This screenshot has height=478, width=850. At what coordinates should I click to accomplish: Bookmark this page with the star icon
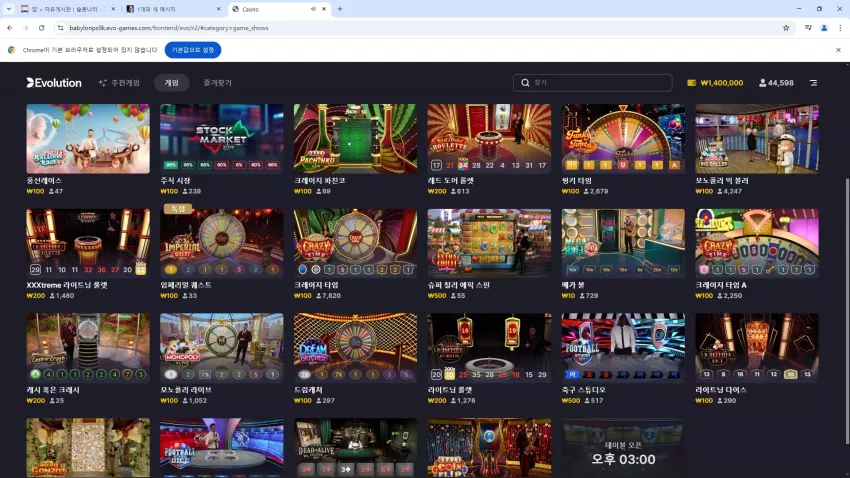(786, 28)
